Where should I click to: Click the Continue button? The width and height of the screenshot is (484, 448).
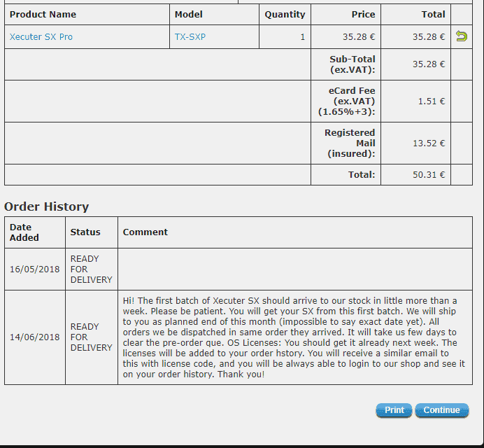tap(442, 410)
